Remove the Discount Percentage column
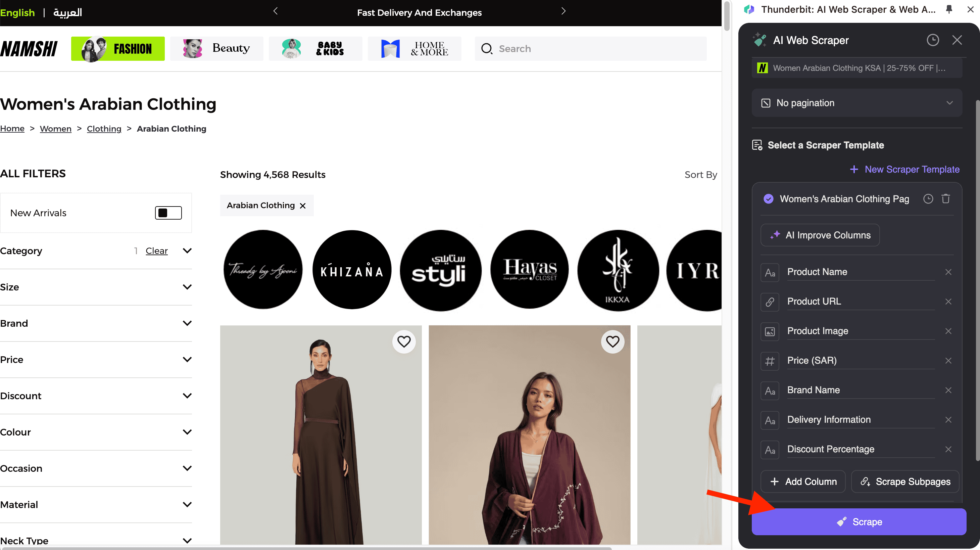Viewport: 980px width, 550px height. pos(948,449)
